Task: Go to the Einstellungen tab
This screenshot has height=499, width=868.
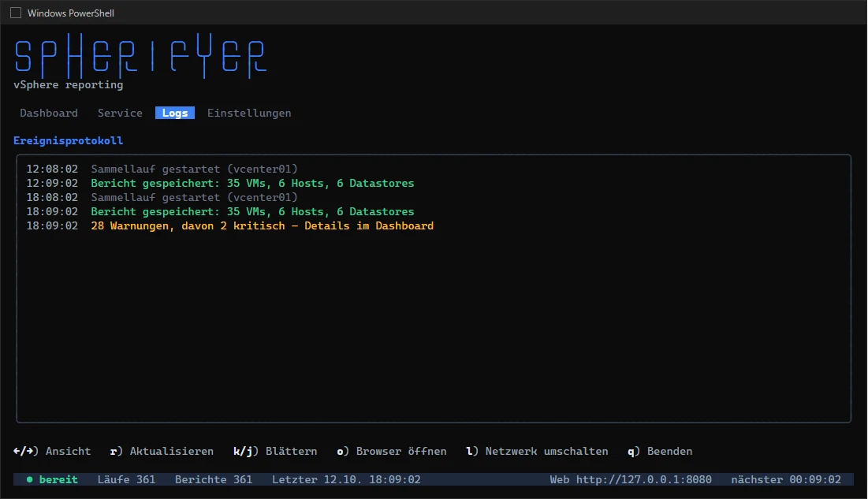Action: 249,113
